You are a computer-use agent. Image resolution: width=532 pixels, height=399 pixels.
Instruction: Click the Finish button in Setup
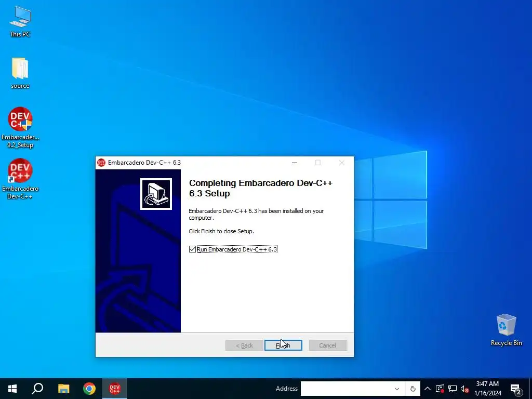tap(283, 345)
